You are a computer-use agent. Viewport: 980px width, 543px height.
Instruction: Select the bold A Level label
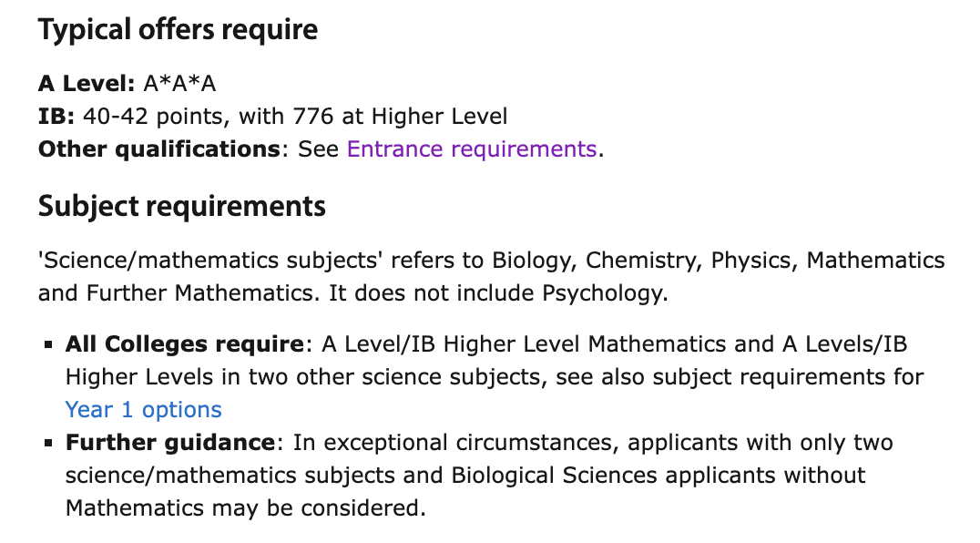87,83
